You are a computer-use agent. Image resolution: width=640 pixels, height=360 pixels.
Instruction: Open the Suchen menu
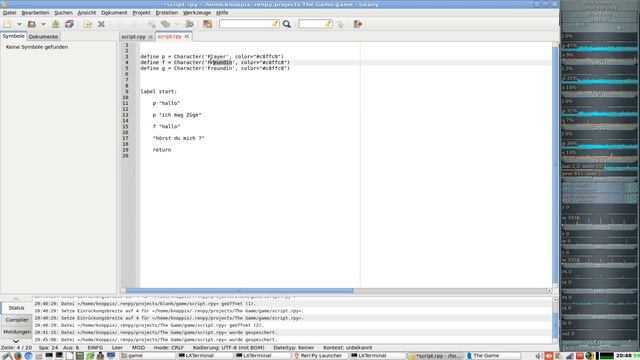pyautogui.click(x=63, y=13)
